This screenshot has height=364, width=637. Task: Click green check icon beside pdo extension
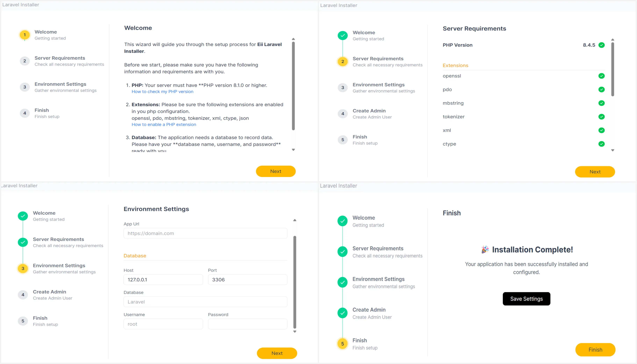coord(601,89)
